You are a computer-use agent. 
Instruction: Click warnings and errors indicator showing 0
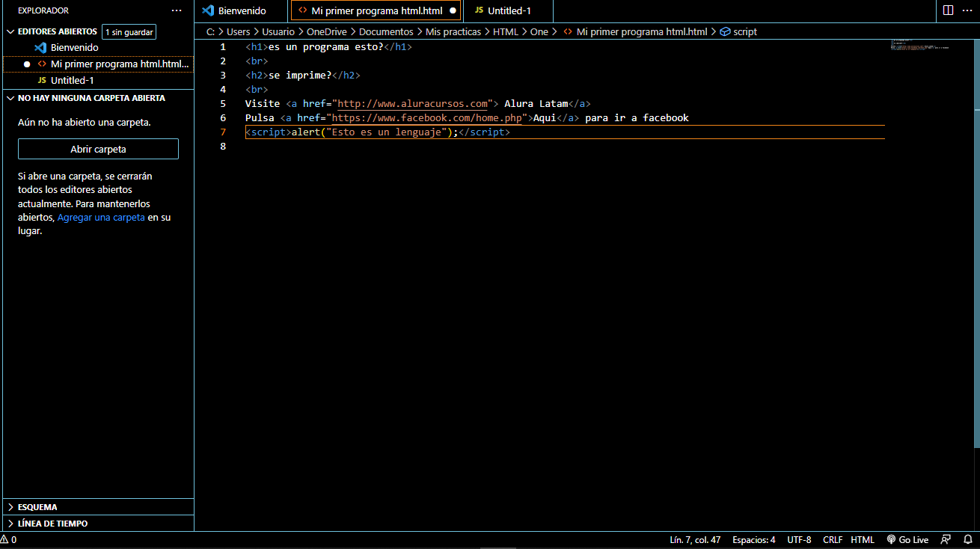(9, 540)
